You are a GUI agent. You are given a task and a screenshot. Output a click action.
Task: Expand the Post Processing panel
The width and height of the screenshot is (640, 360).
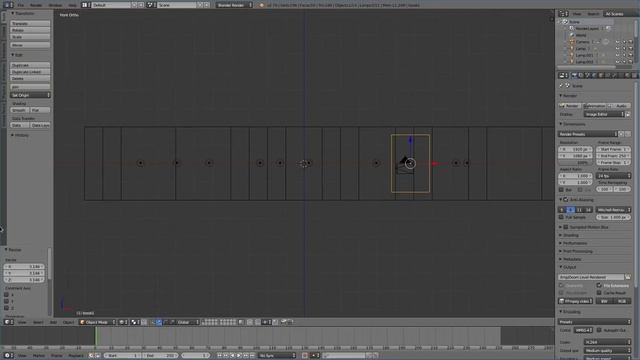tap(576, 251)
